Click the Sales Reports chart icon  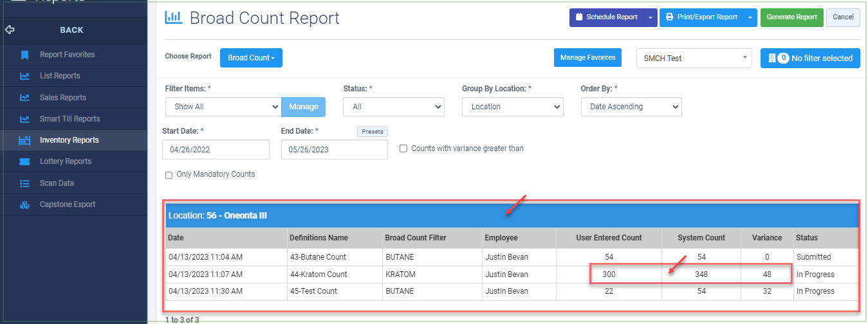pos(24,98)
